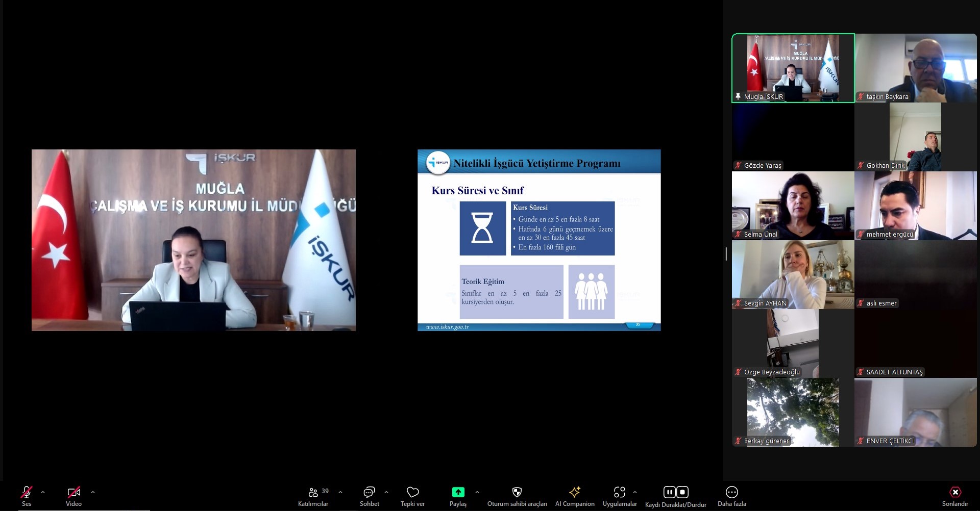
Task: Click muted mic icon beside Selma Ünal
Action: pos(738,234)
